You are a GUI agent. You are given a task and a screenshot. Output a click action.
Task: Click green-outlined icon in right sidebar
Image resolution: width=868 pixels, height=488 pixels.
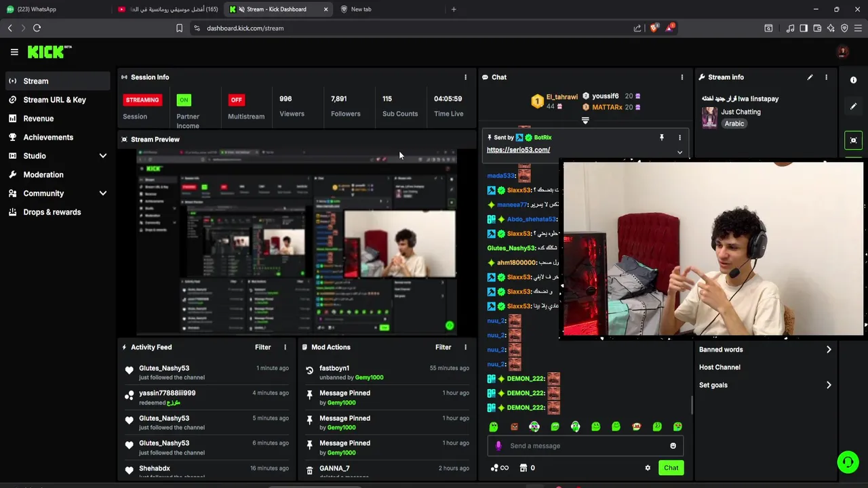853,140
